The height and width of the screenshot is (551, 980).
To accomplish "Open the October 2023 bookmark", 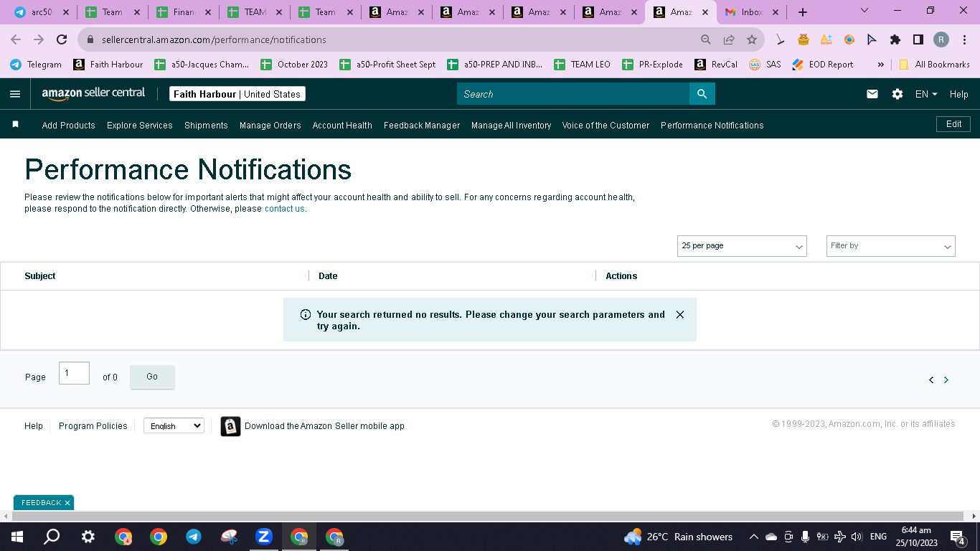I will [294, 65].
